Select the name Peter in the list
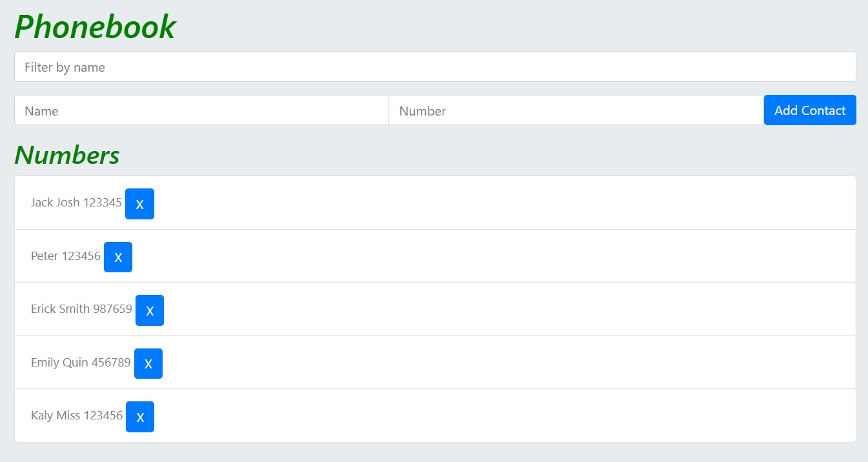This screenshot has width=868, height=462. tap(45, 256)
